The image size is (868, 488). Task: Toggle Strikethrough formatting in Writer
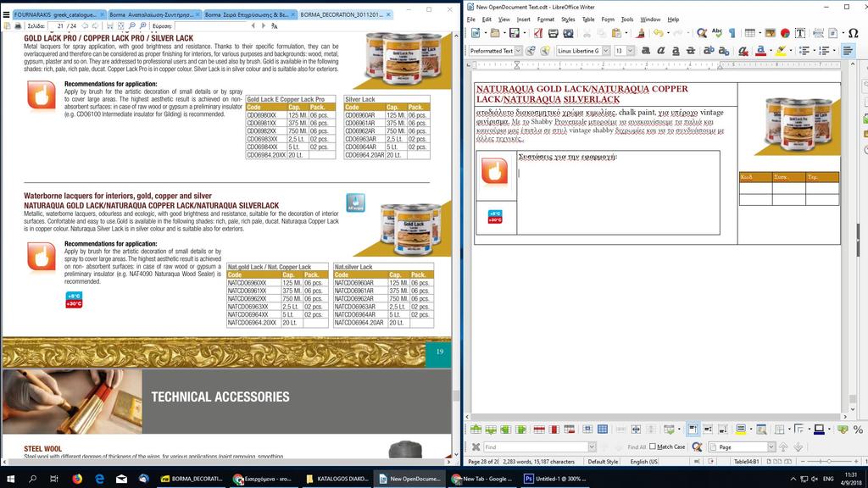click(x=690, y=51)
